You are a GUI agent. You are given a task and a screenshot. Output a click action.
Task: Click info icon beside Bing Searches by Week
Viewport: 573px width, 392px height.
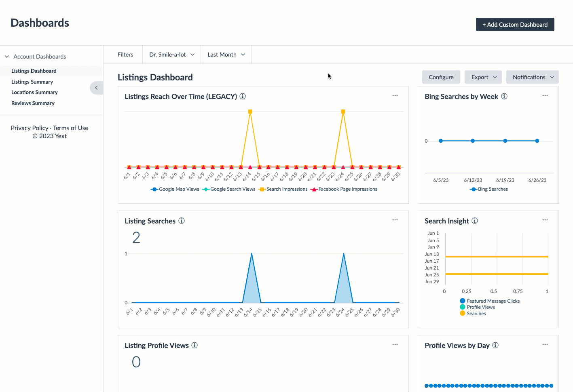tap(504, 96)
